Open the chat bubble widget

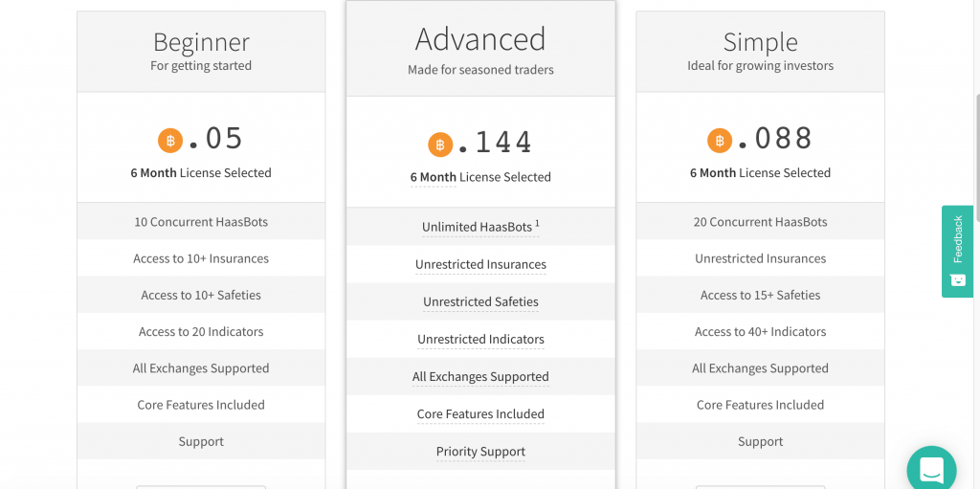click(931, 468)
